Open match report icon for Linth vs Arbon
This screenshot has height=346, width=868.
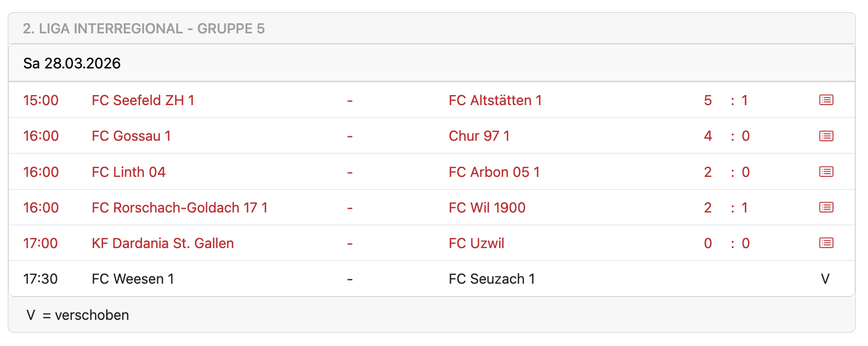826,172
